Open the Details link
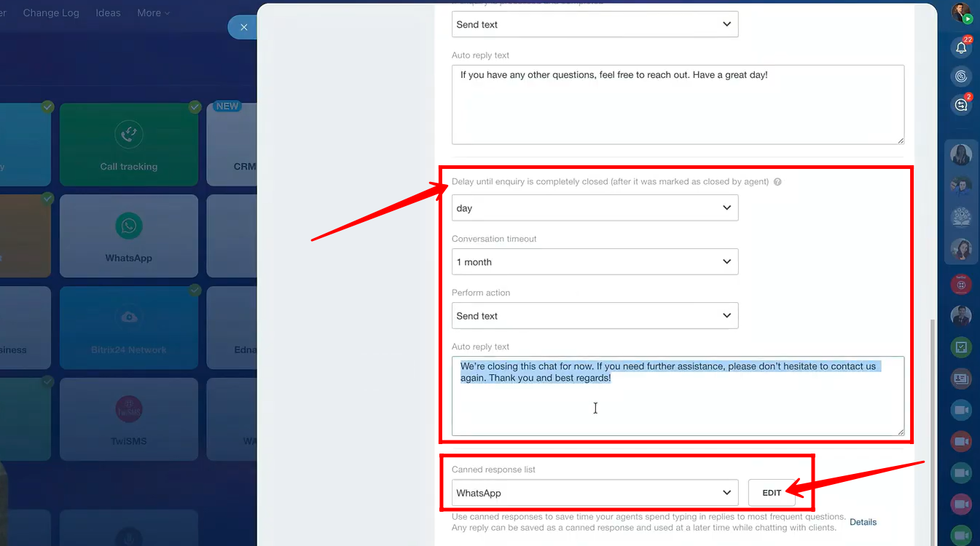Viewport: 980px width, 546px height. coord(863,522)
